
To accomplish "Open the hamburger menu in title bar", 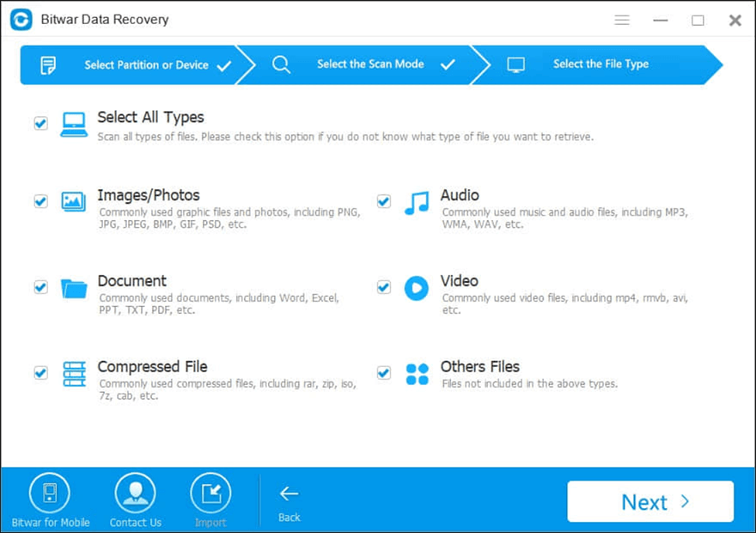I will 622,20.
